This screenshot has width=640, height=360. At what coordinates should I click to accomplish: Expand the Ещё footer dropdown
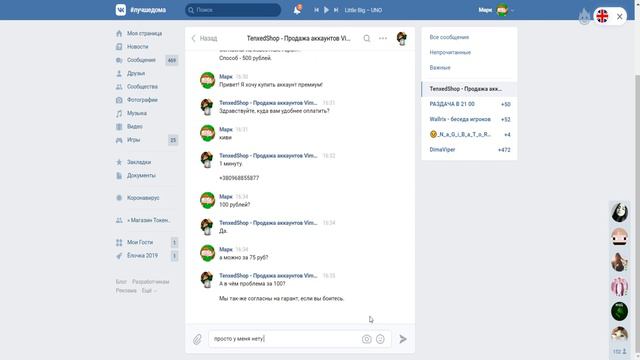click(x=149, y=291)
